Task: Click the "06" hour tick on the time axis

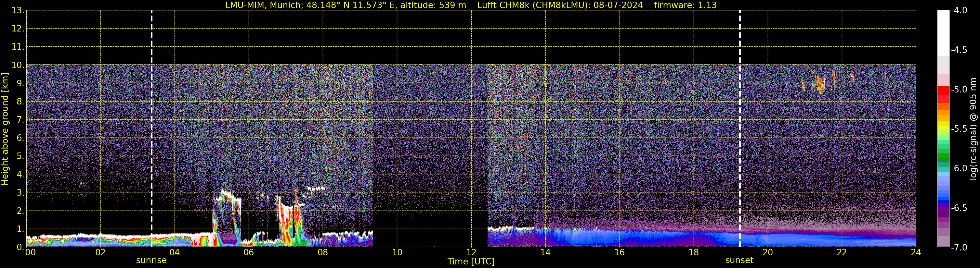Action: [x=249, y=252]
